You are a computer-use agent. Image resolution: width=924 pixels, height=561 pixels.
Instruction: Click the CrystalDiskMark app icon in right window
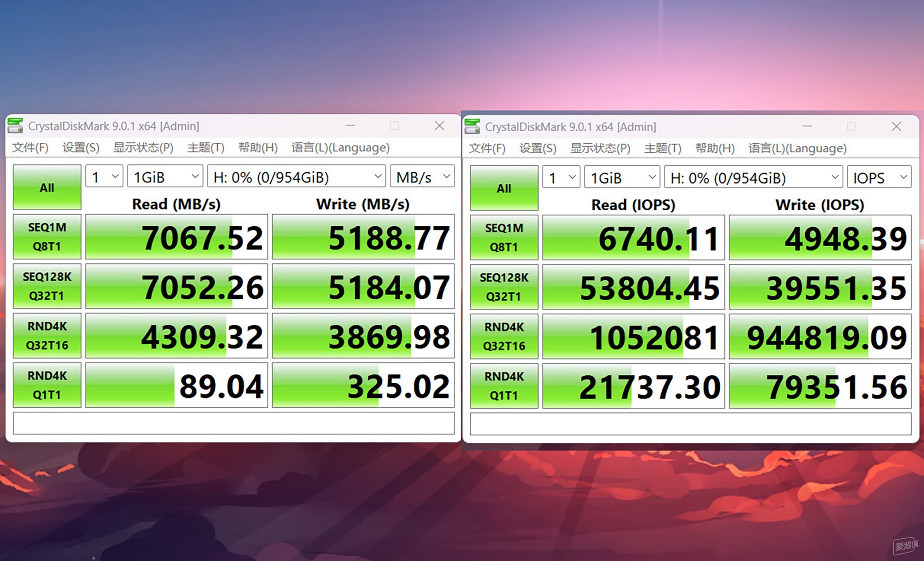(472, 126)
